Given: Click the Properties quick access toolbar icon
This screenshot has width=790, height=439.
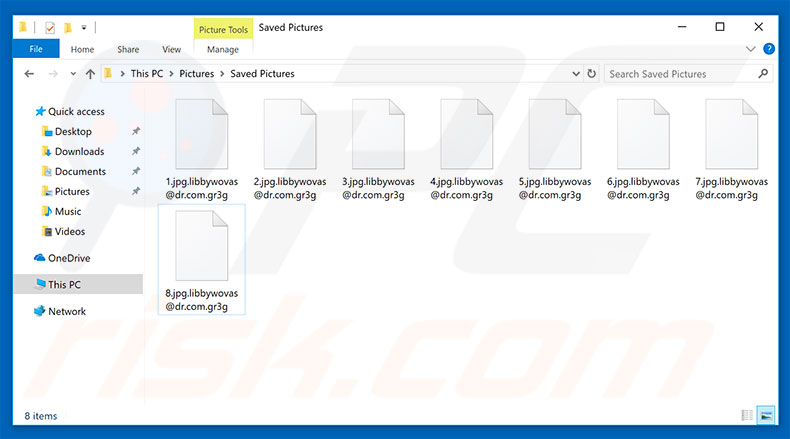Looking at the screenshot, I should pos(50,27).
